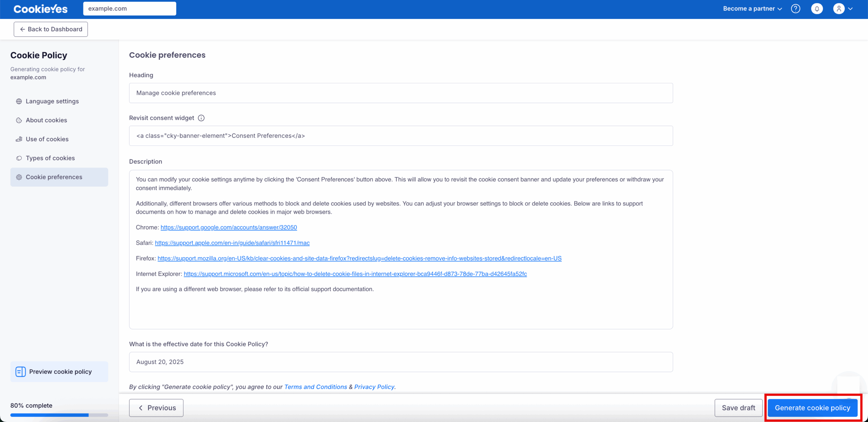Click the Preview cookie policy document icon
This screenshot has height=422, width=868.
click(20, 372)
